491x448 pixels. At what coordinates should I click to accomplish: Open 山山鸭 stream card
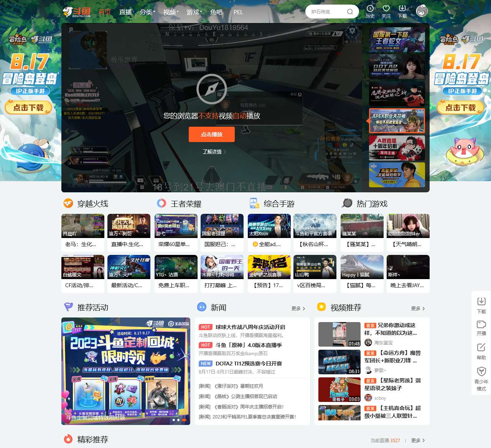click(315, 274)
